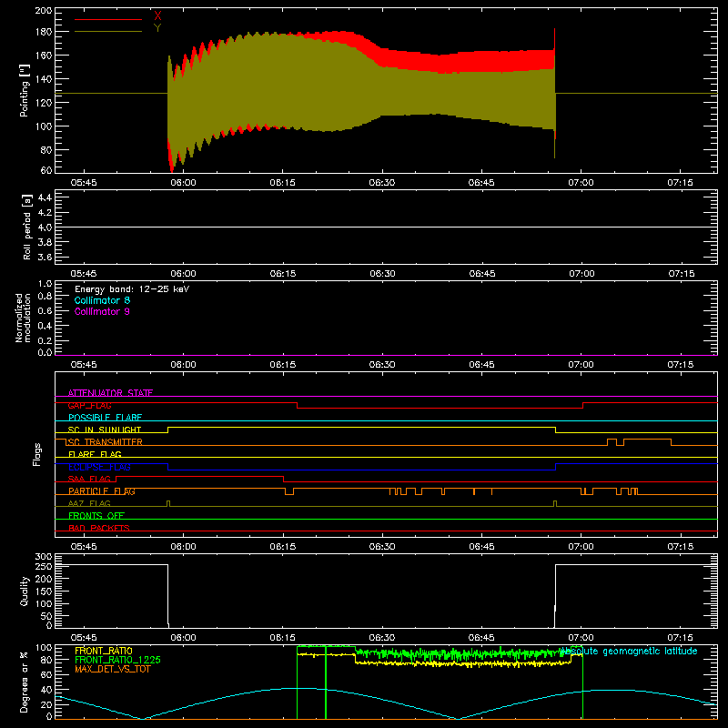Click the 60 tick on the Pointing axis

tap(46, 170)
